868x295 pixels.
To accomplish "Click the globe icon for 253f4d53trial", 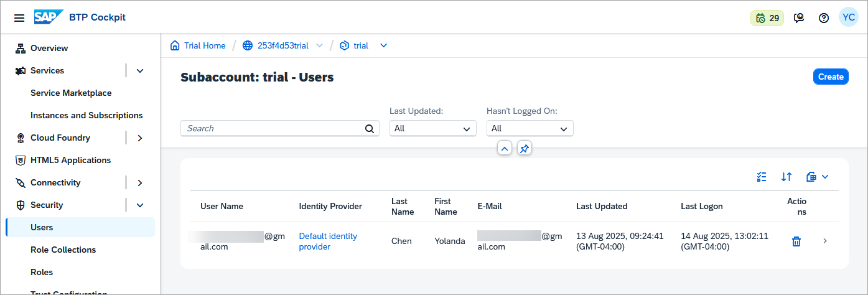I will click(248, 45).
